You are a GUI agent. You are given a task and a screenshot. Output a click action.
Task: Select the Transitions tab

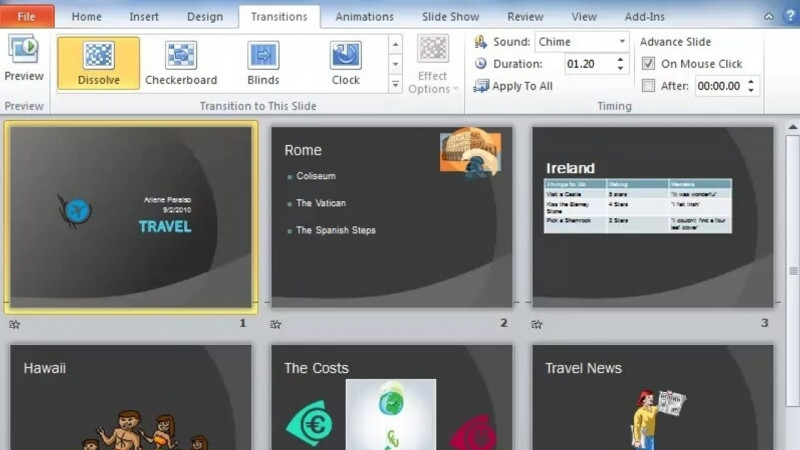[x=279, y=16]
